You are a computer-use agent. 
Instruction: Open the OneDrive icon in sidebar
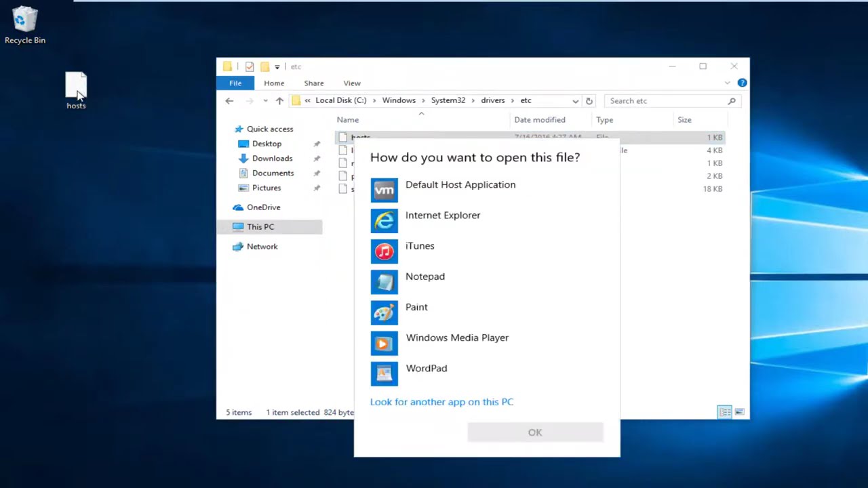tap(237, 207)
